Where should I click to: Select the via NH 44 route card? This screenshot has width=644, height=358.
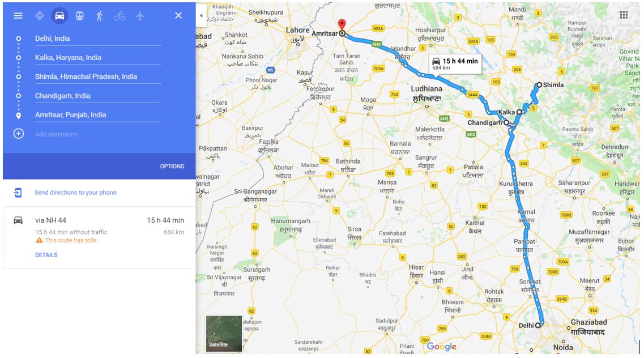pos(99,237)
